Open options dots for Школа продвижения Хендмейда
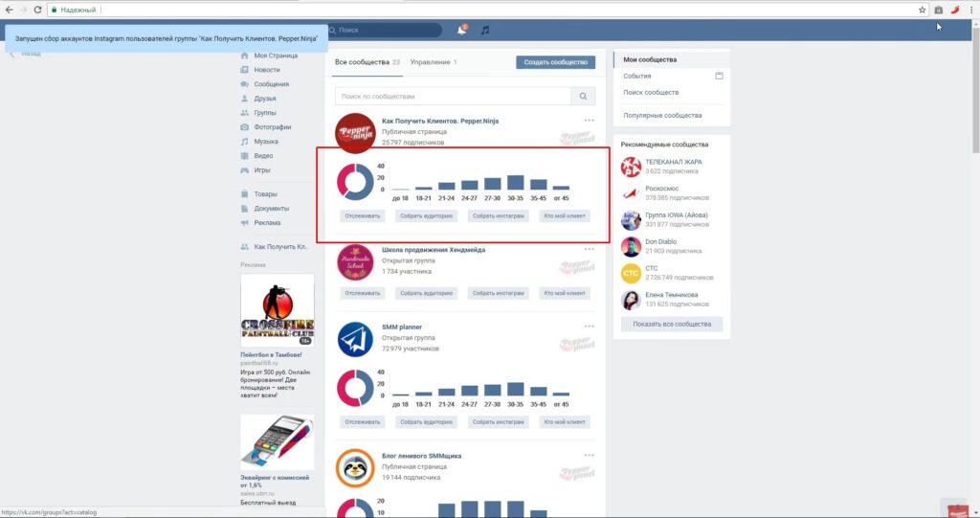This screenshot has height=518, width=980. [x=589, y=249]
